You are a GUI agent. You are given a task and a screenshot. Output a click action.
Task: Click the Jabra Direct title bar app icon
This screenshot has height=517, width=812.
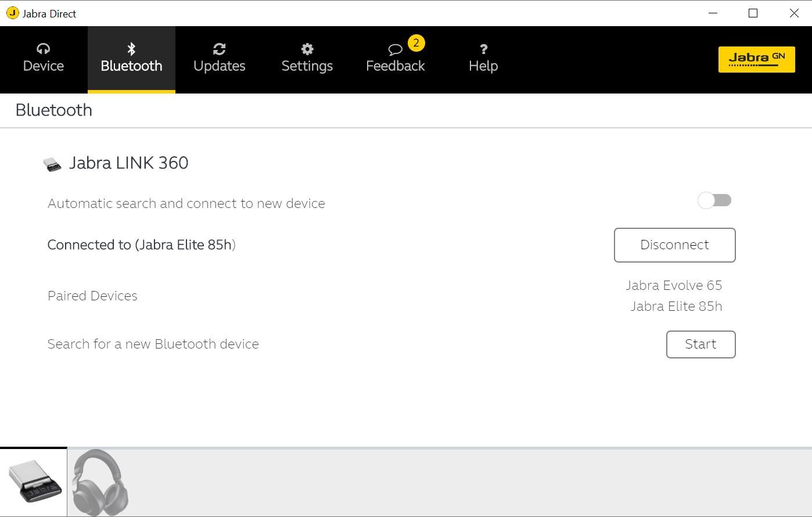click(12, 13)
